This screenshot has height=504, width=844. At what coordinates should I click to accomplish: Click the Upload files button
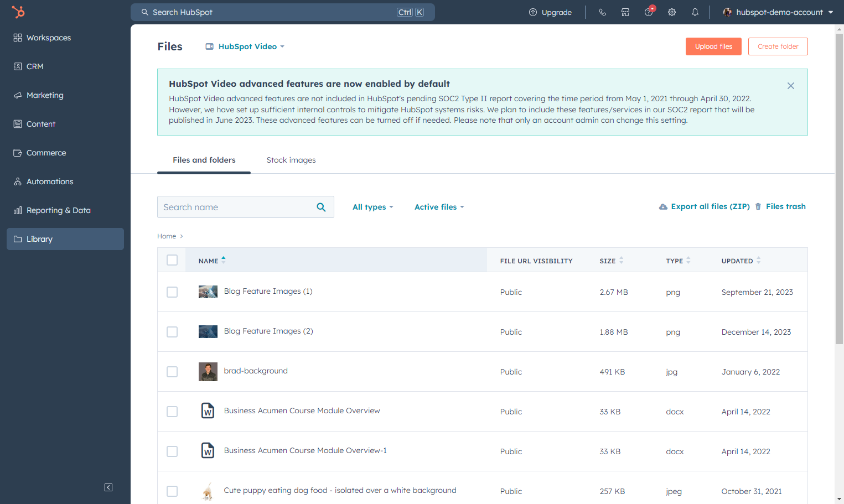coord(713,46)
